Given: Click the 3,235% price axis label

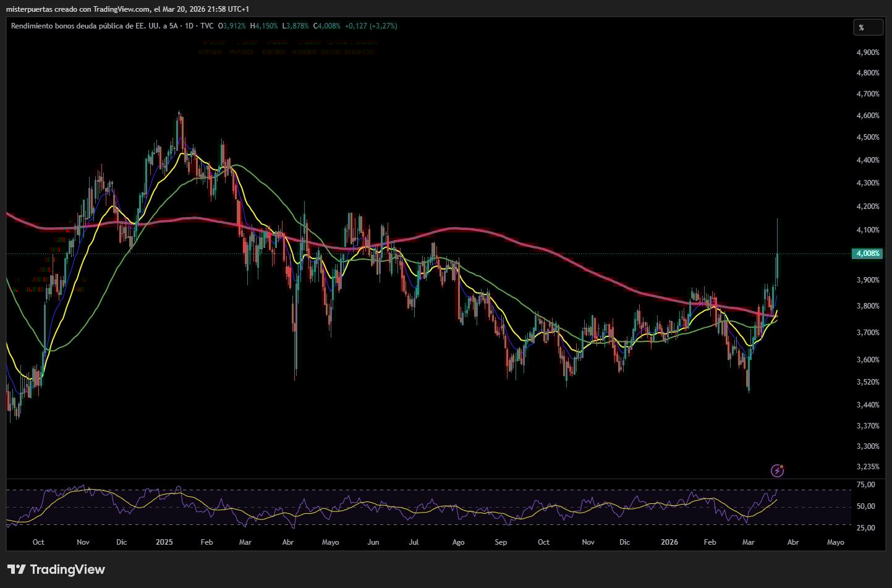Looking at the screenshot, I should (868, 467).
